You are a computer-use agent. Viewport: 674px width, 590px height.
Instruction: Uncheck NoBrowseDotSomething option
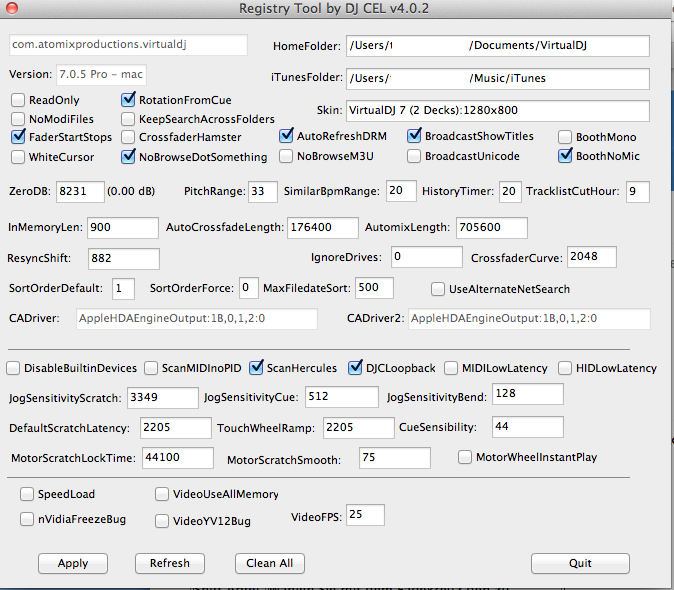pyautogui.click(x=128, y=156)
